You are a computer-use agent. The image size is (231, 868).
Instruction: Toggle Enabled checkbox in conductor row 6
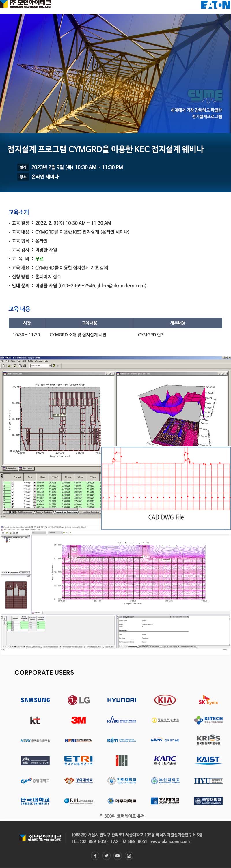[12, 498]
